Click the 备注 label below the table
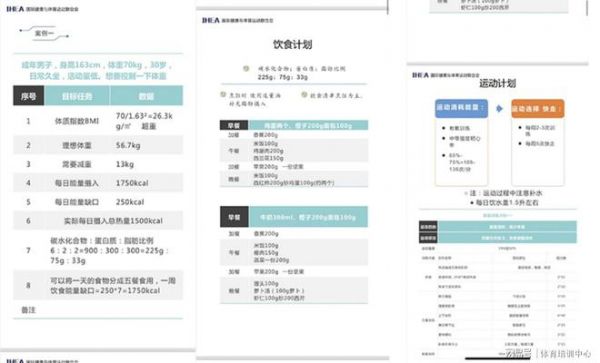The image size is (600, 363). tap(28, 310)
